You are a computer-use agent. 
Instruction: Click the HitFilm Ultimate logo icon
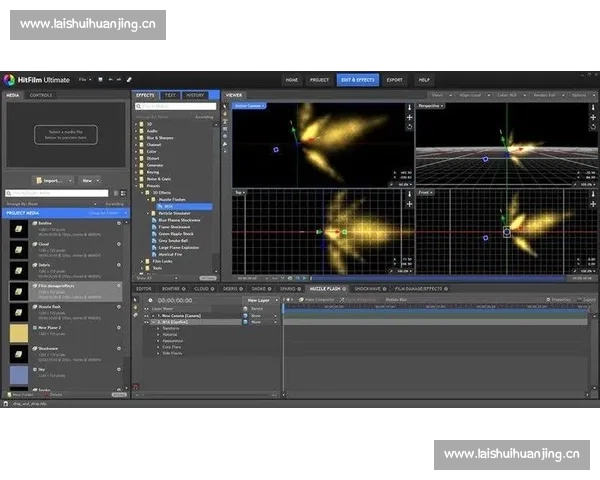click(x=9, y=79)
